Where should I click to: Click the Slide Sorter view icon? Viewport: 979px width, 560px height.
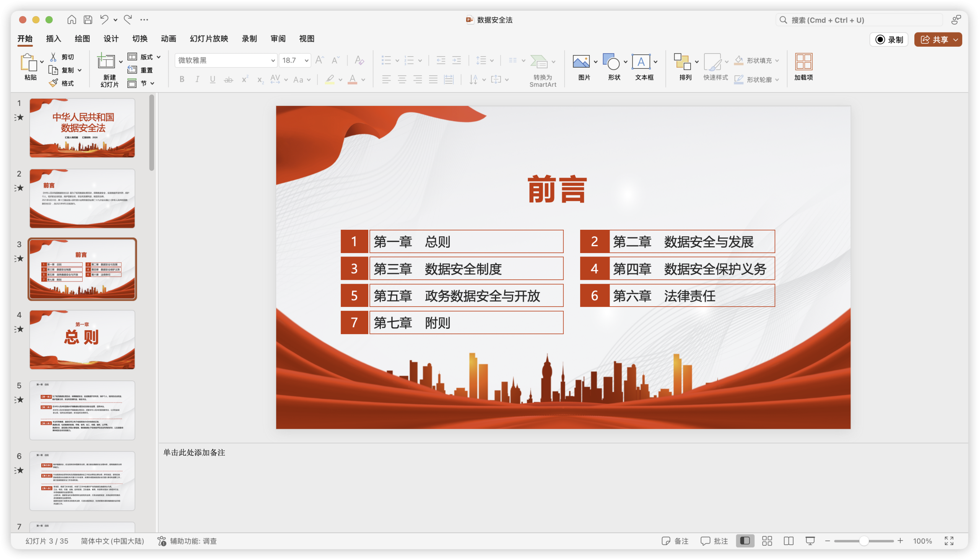pos(767,541)
